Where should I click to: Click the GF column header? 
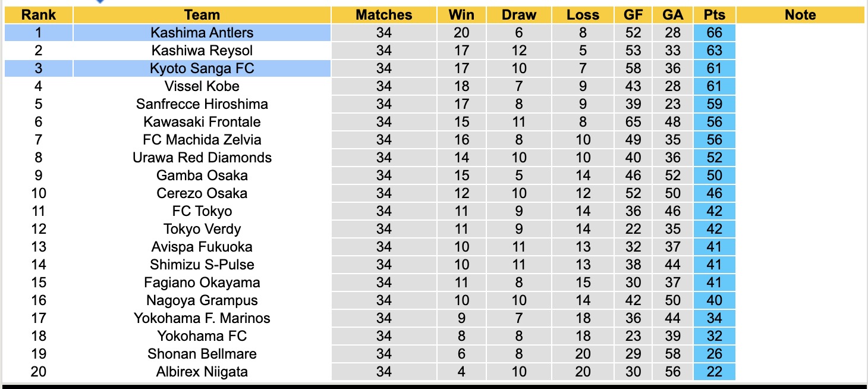(633, 15)
